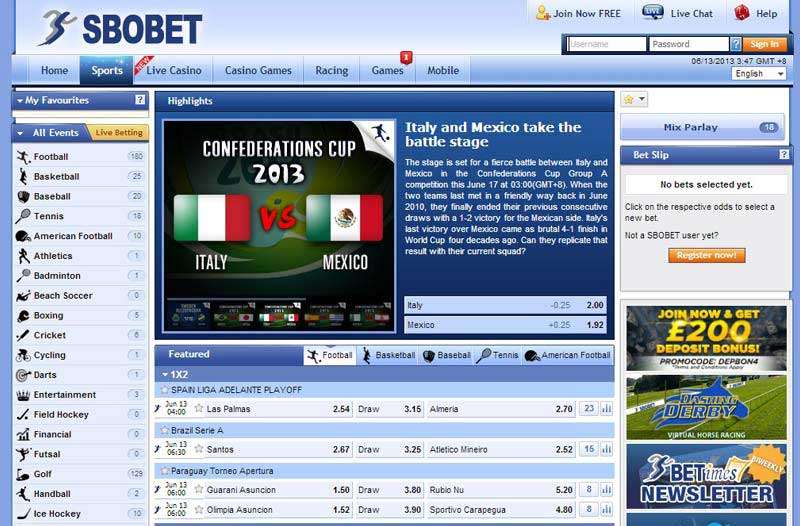Show 15 more markets for Santos match
The image size is (800, 526).
[x=589, y=449]
